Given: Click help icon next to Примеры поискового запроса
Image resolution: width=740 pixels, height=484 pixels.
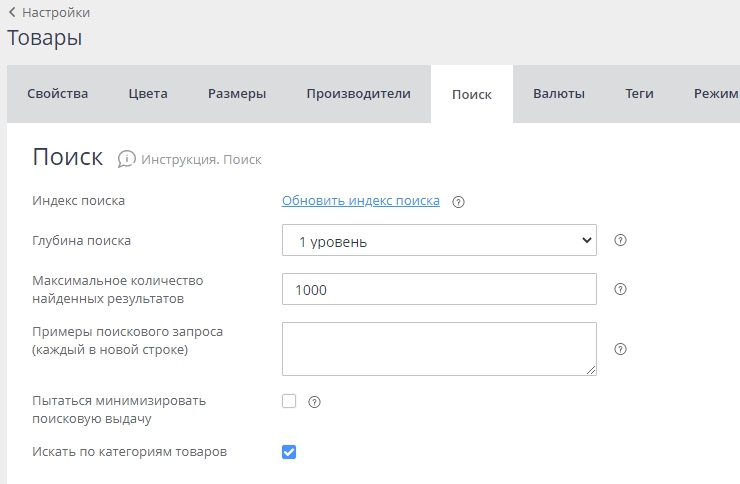Looking at the screenshot, I should (620, 349).
